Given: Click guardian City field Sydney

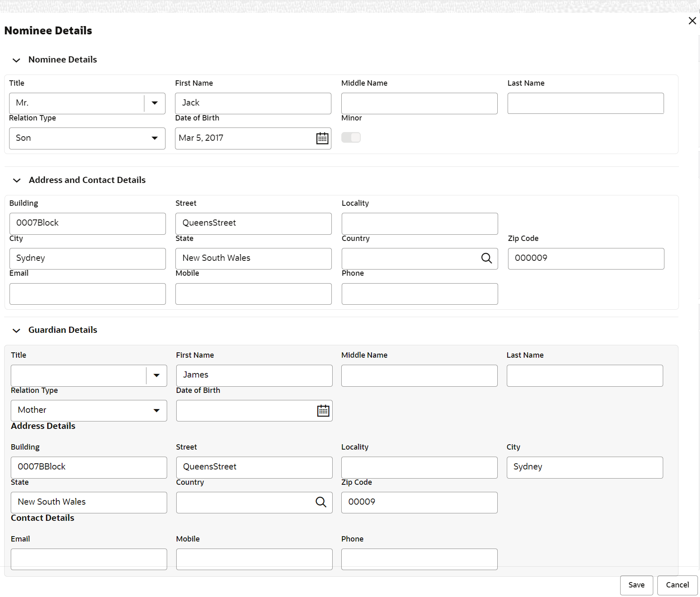Looking at the screenshot, I should pyautogui.click(x=585, y=467).
